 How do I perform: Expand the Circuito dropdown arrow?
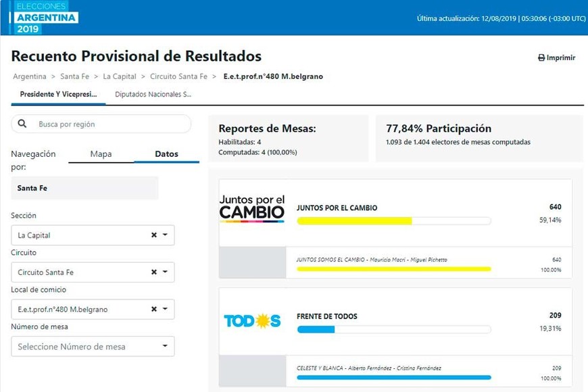pyautogui.click(x=166, y=272)
